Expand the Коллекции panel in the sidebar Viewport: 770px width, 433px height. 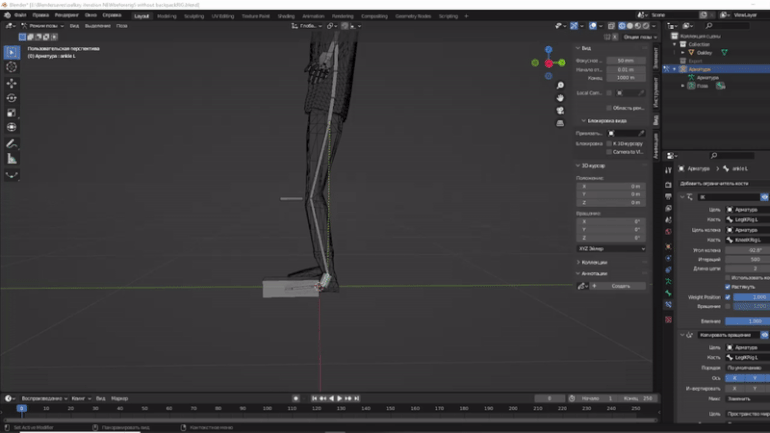(x=595, y=262)
